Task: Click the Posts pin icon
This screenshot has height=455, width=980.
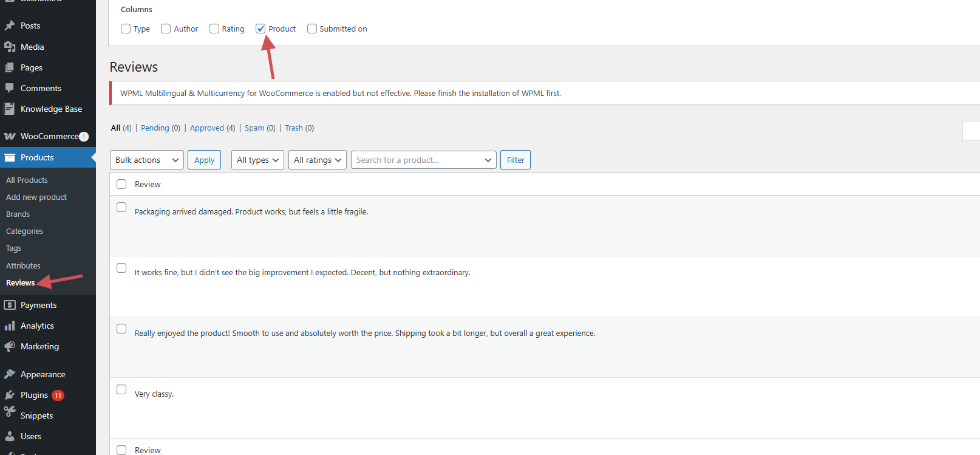Action: click(10, 26)
